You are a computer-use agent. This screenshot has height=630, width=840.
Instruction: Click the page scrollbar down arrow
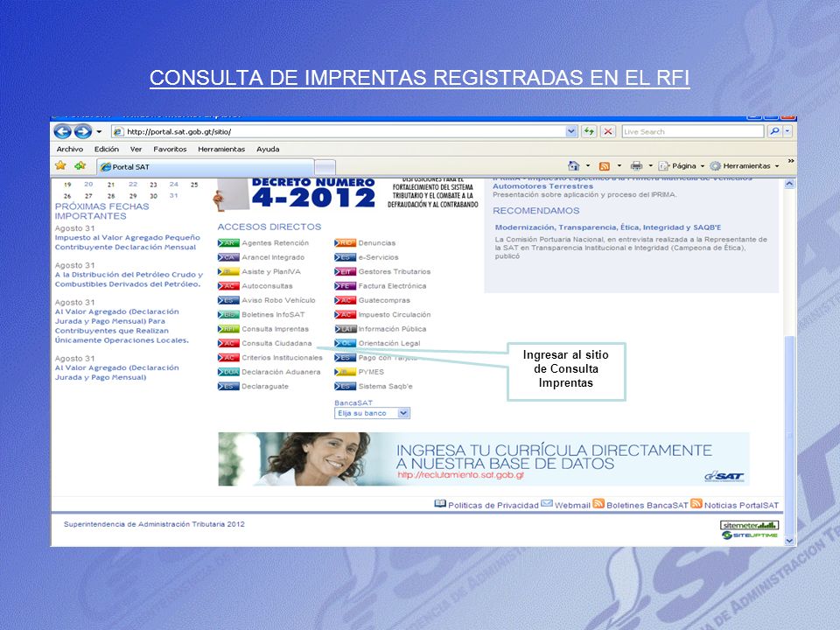click(x=789, y=541)
